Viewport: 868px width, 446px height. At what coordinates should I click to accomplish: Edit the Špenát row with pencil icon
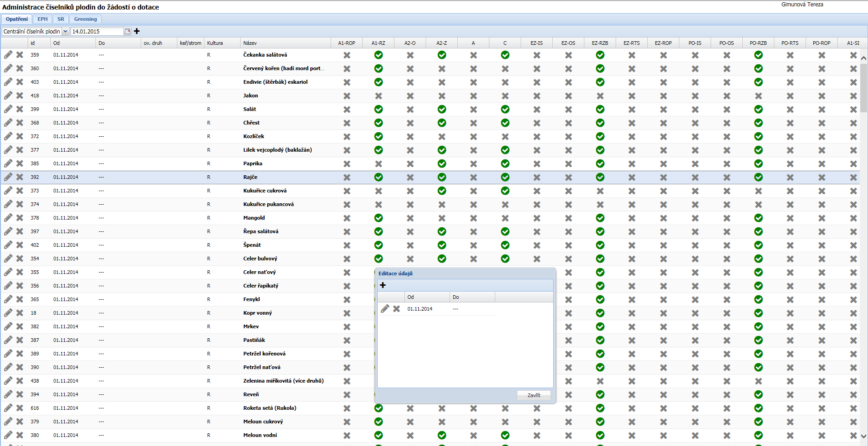click(x=8, y=245)
